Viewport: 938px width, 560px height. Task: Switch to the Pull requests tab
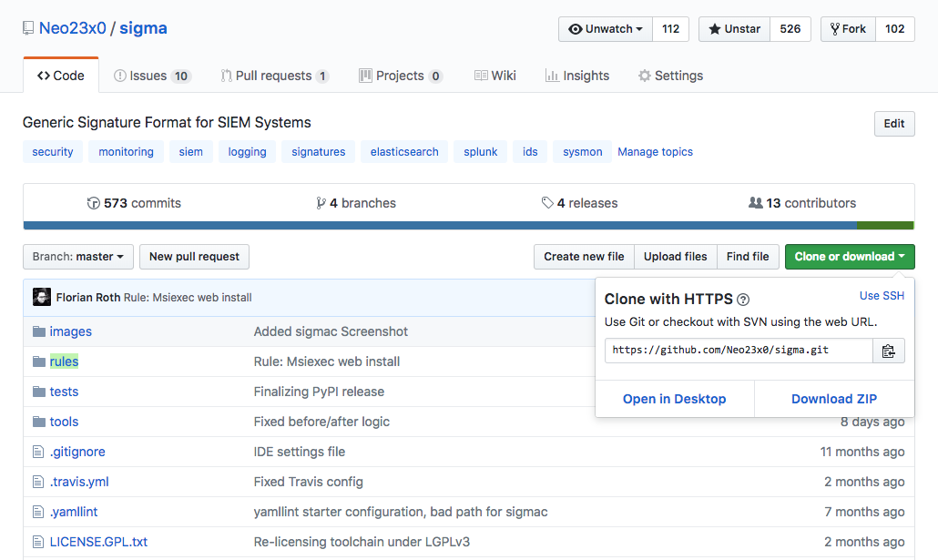click(x=273, y=76)
